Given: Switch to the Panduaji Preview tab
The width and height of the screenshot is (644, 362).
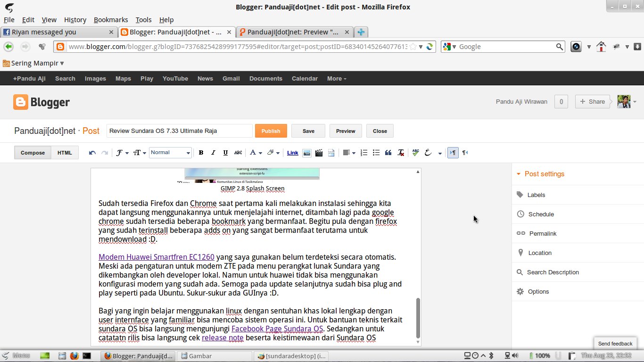Looking at the screenshot, I should (x=295, y=32).
